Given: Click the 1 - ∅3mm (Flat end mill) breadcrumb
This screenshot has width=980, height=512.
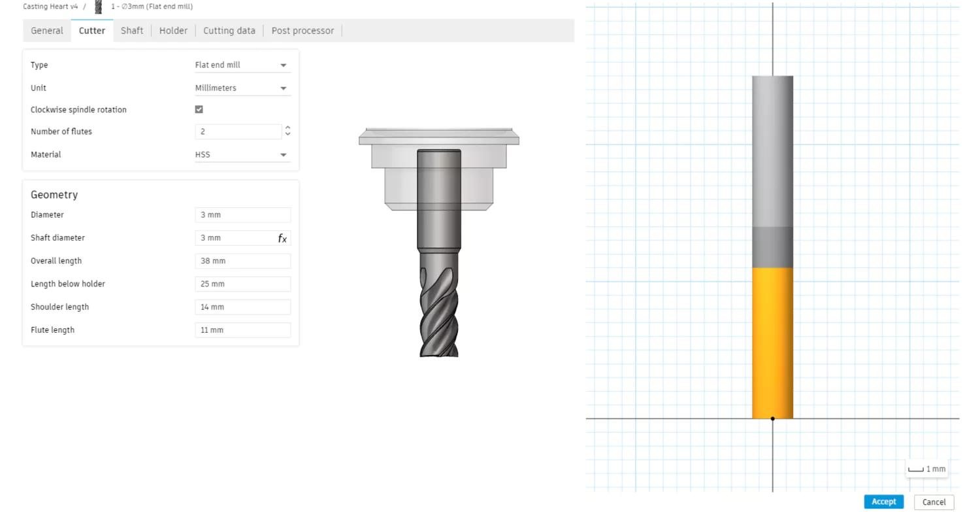Looking at the screenshot, I should point(152,7).
